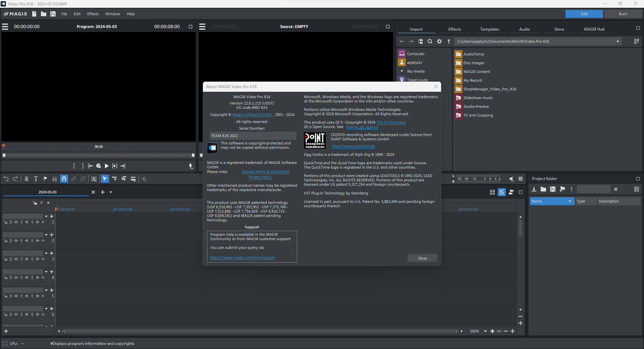This screenshot has height=349, width=644.
Task: Toggle the timeline mode view button
Action: click(502, 192)
